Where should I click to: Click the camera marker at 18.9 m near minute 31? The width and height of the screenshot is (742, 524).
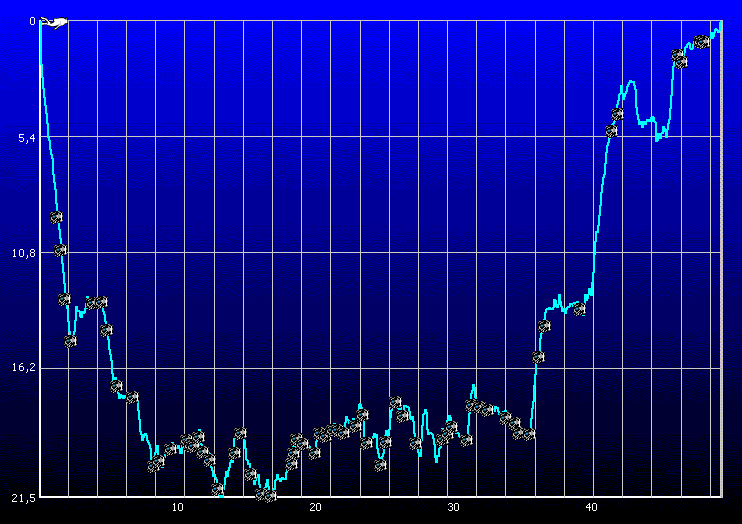click(467, 440)
